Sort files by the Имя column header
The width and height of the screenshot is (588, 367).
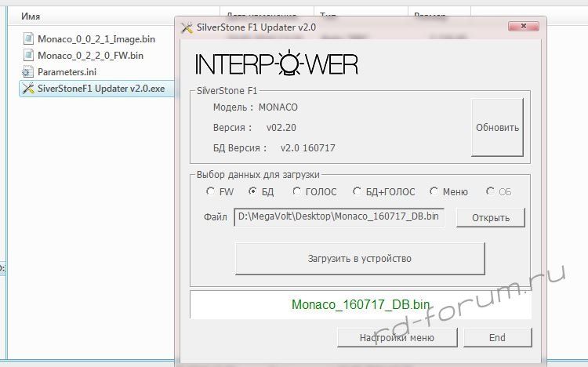31,16
